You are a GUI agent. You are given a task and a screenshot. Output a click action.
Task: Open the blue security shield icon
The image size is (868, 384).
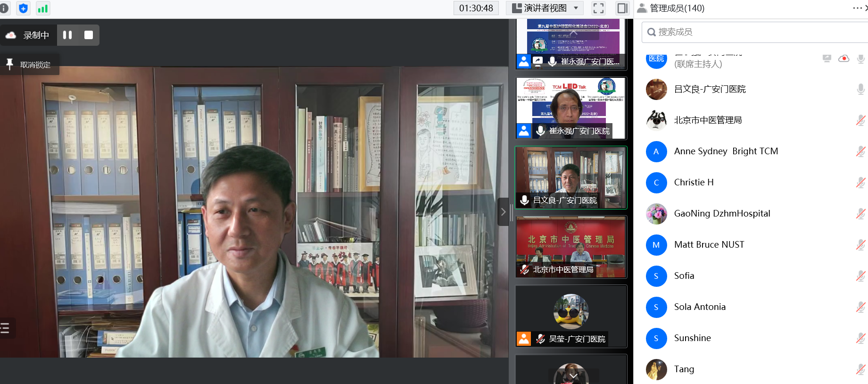pos(23,8)
